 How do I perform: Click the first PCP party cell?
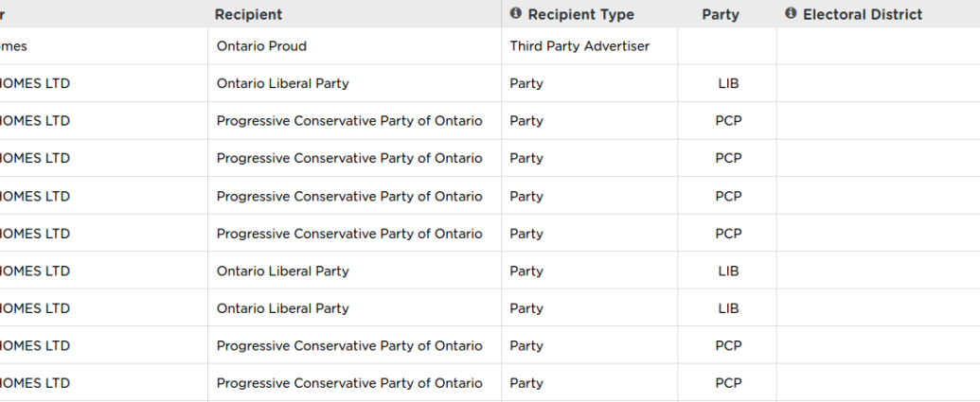pyautogui.click(x=727, y=121)
